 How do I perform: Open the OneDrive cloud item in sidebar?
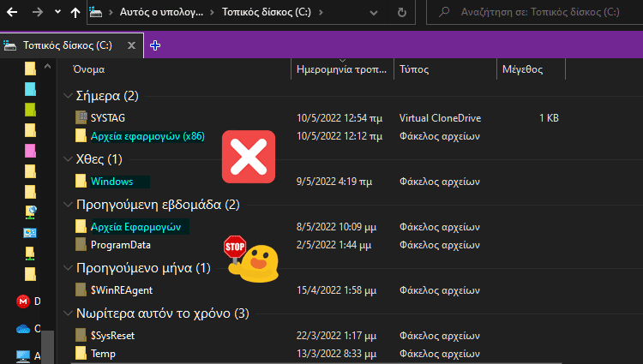click(x=28, y=328)
